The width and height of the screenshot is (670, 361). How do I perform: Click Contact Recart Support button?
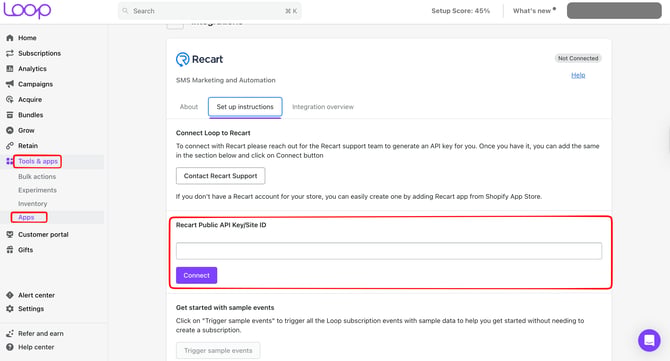point(220,176)
